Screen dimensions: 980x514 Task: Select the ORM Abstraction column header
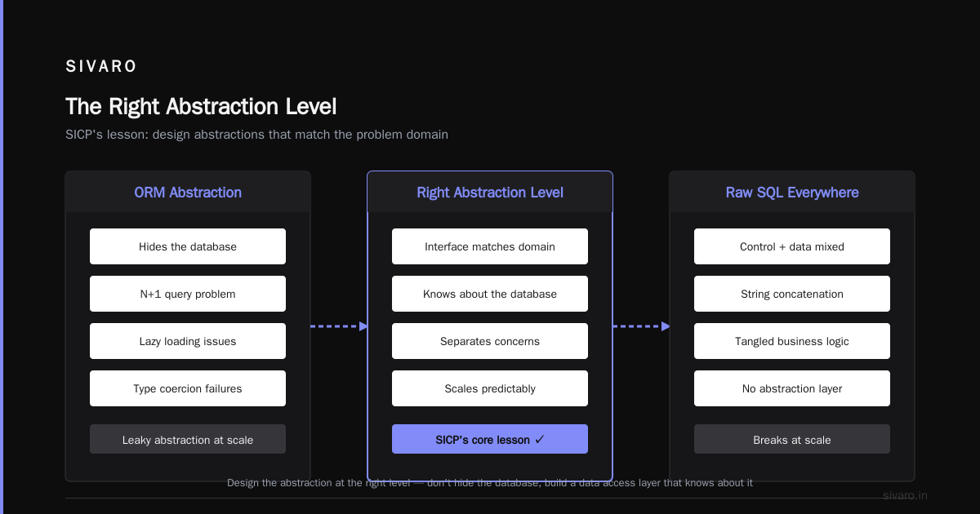tap(188, 193)
